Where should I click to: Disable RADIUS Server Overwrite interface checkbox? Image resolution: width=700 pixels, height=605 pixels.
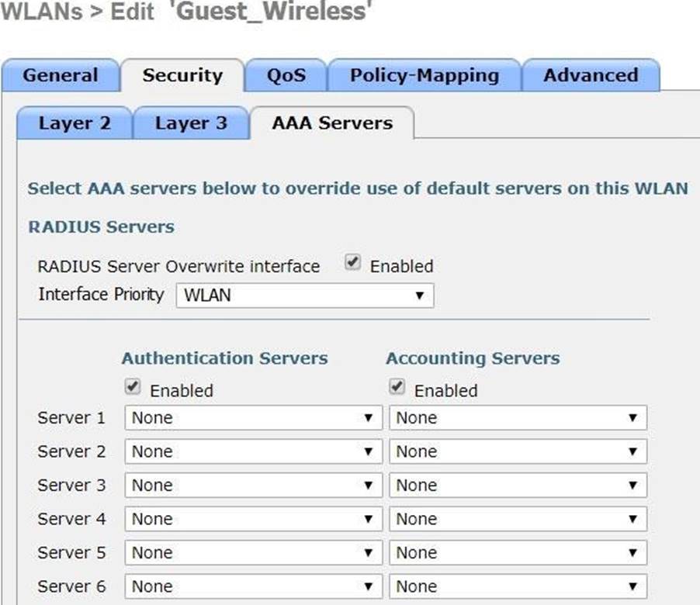(x=353, y=264)
